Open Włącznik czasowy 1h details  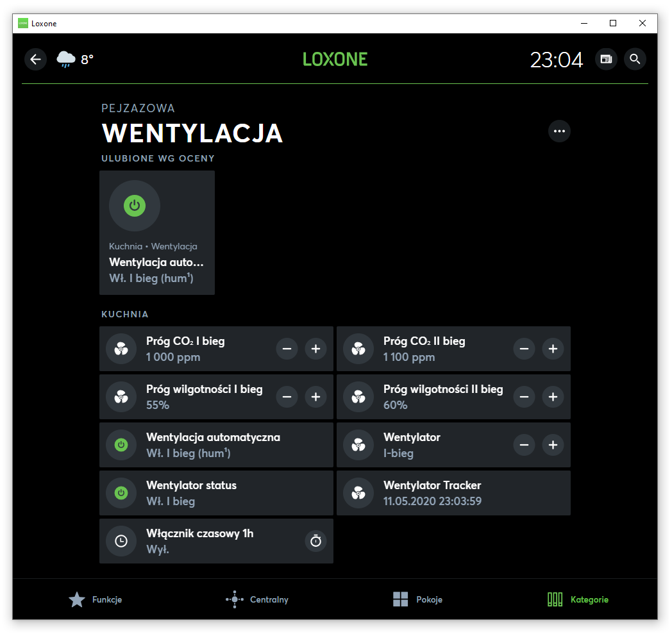coord(217,541)
